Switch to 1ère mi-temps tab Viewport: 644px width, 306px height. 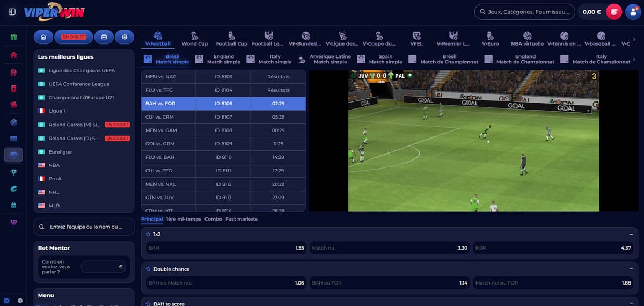pyautogui.click(x=184, y=219)
